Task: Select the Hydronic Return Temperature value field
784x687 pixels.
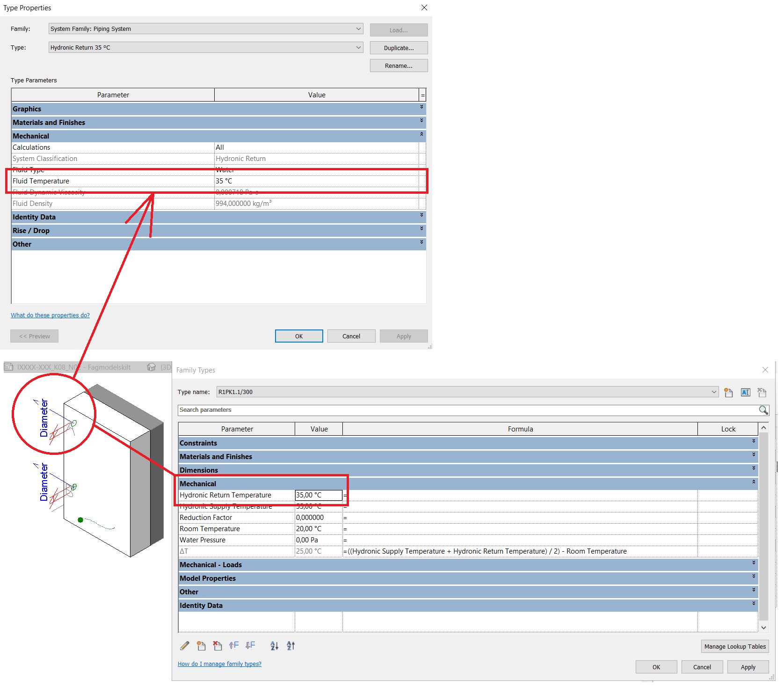Action: click(318, 495)
